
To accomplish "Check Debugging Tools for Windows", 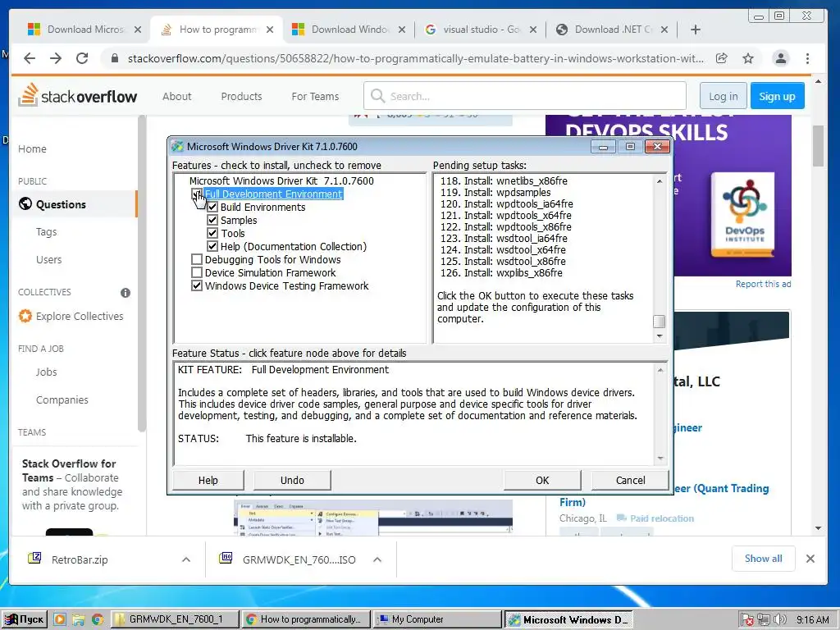I will [x=197, y=259].
